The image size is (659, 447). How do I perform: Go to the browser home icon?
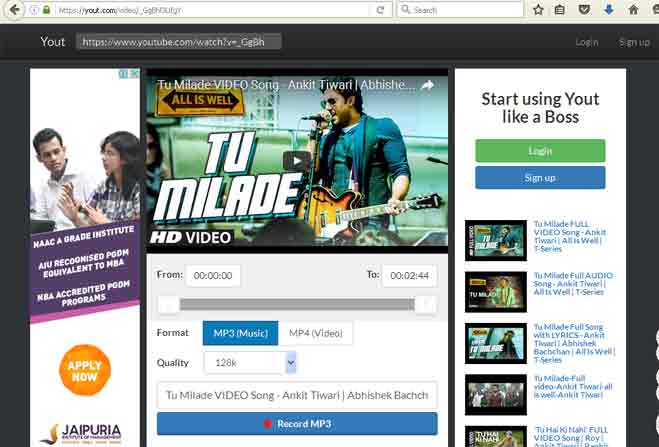[x=633, y=10]
